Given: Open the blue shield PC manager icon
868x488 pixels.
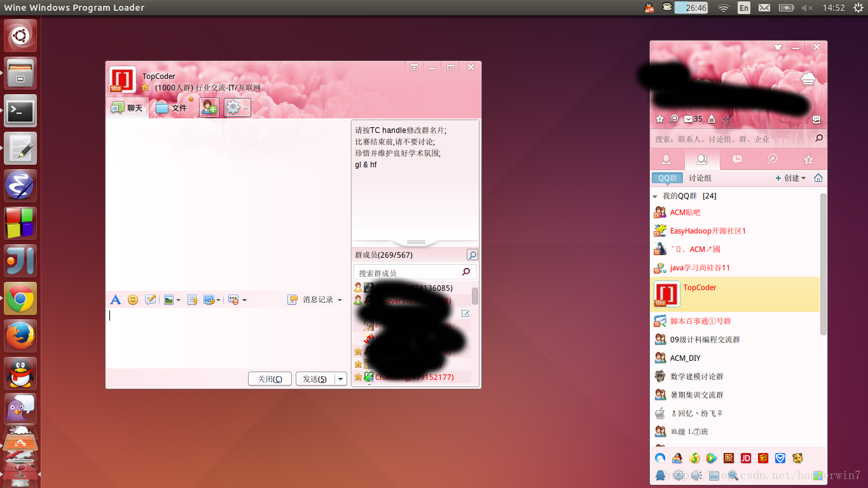Looking at the screenshot, I should click(x=780, y=458).
